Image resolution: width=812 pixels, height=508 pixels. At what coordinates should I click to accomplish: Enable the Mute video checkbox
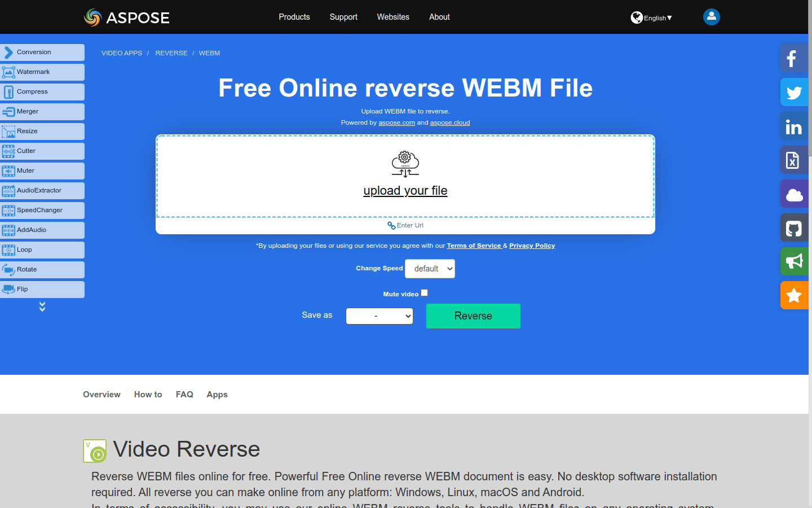click(424, 292)
